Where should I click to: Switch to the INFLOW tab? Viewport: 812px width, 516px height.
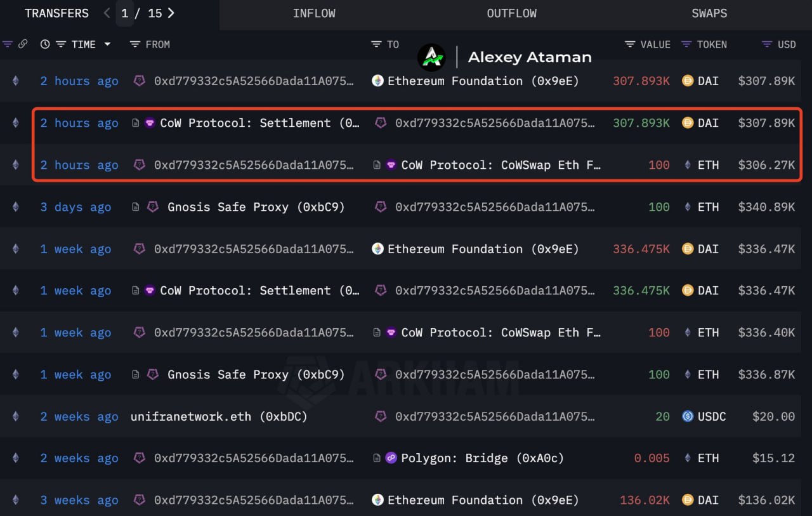click(314, 13)
